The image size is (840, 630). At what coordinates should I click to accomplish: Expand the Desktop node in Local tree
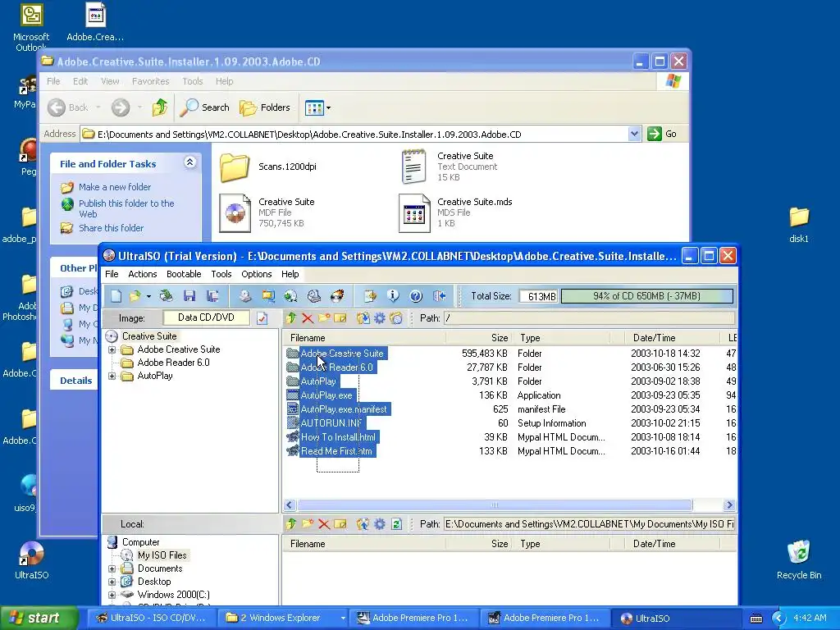coord(112,582)
